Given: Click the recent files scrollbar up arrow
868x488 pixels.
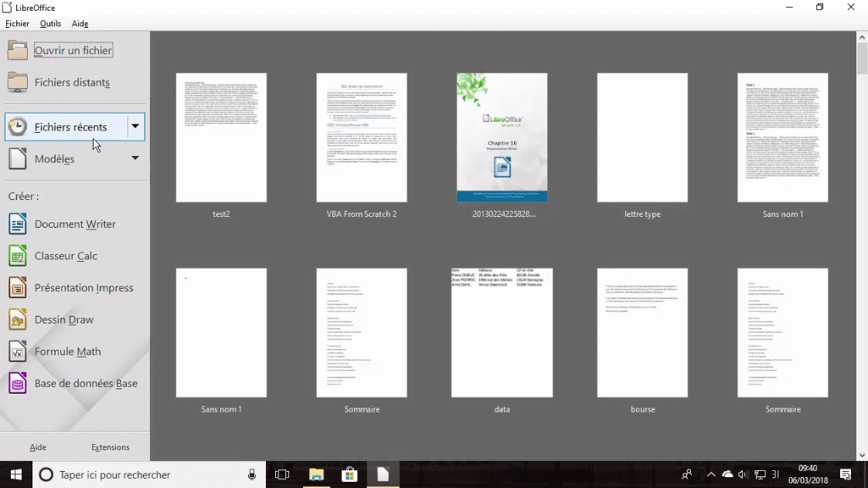Looking at the screenshot, I should 862,37.
